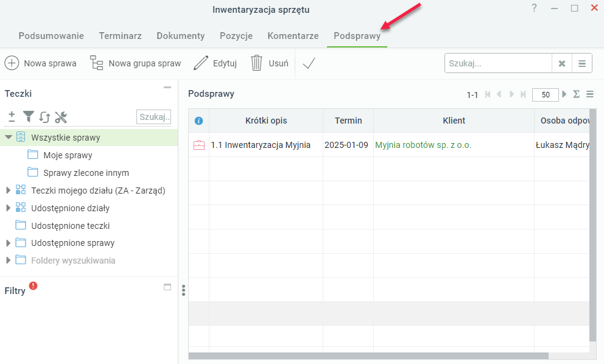This screenshot has height=364, width=604.
Task: Collapse the Wszystkie sprawy tree node
Action: point(9,137)
